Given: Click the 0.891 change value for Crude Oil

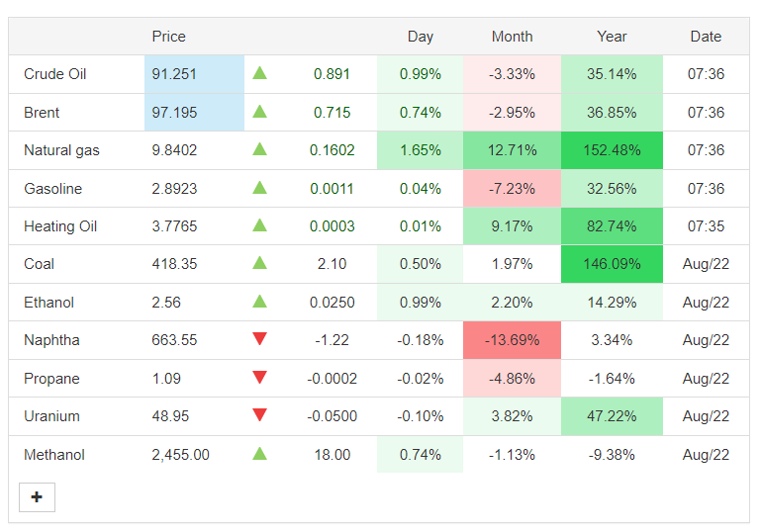Looking at the screenshot, I should (332, 74).
